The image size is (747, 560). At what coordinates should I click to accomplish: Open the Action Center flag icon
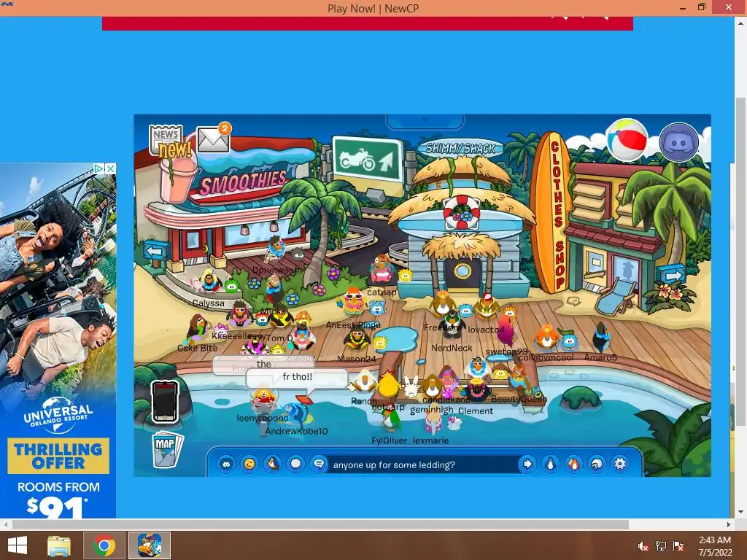tap(678, 546)
